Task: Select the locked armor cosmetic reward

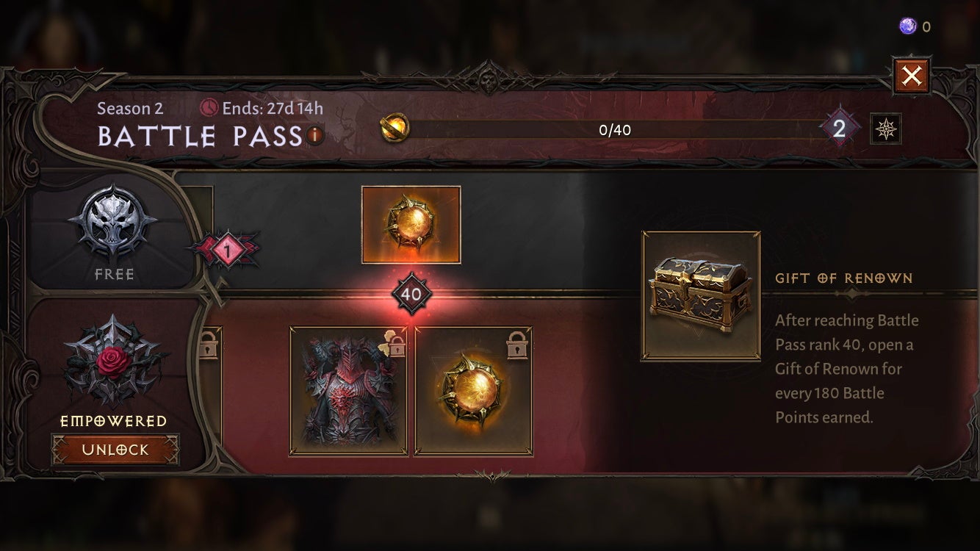Action: pyautogui.click(x=348, y=391)
